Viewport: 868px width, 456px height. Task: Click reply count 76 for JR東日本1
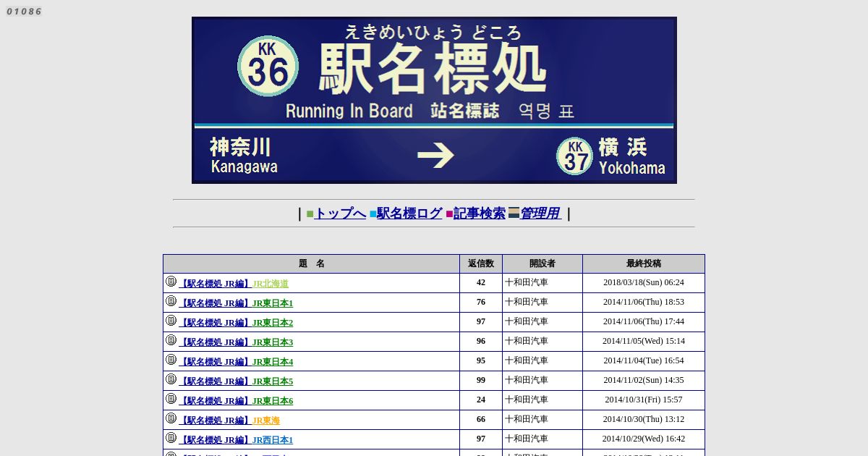(481, 303)
